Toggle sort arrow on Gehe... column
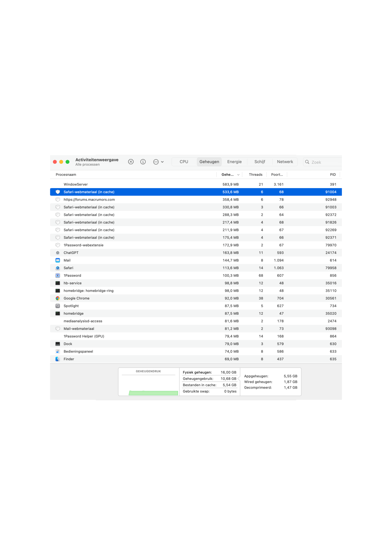 coord(238,175)
